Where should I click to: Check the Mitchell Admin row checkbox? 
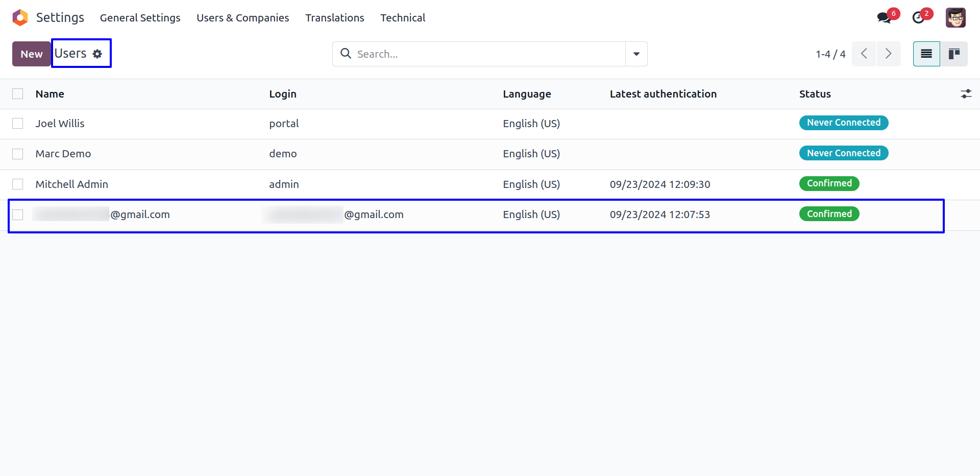coord(18,184)
